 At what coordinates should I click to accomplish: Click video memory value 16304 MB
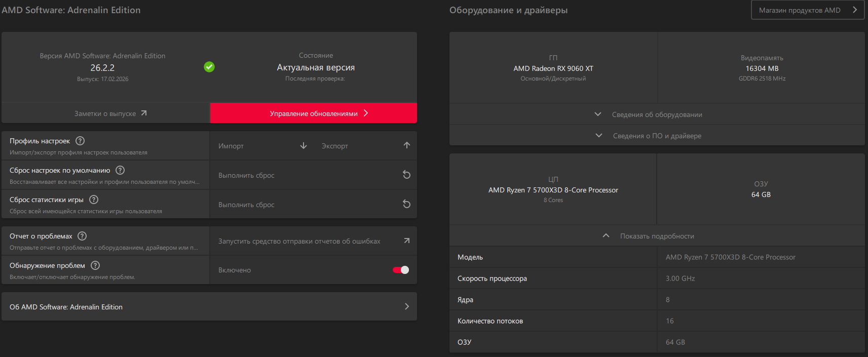point(762,68)
